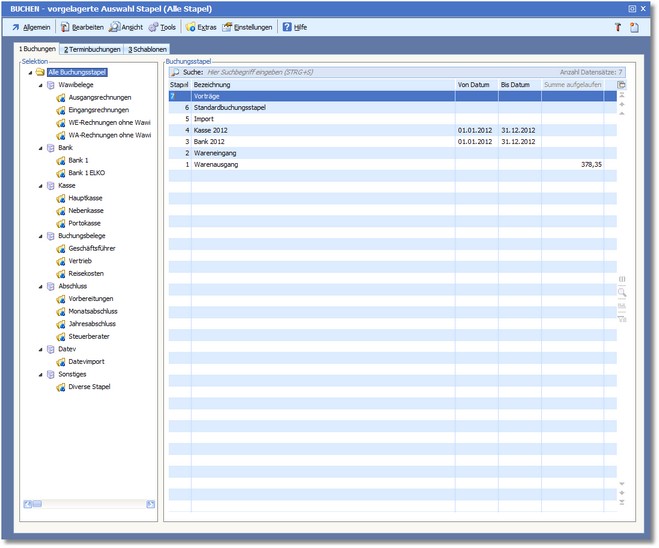Screen dimensions: 659x548
Task: Collapse the Abschluss tree group
Action: 40,286
